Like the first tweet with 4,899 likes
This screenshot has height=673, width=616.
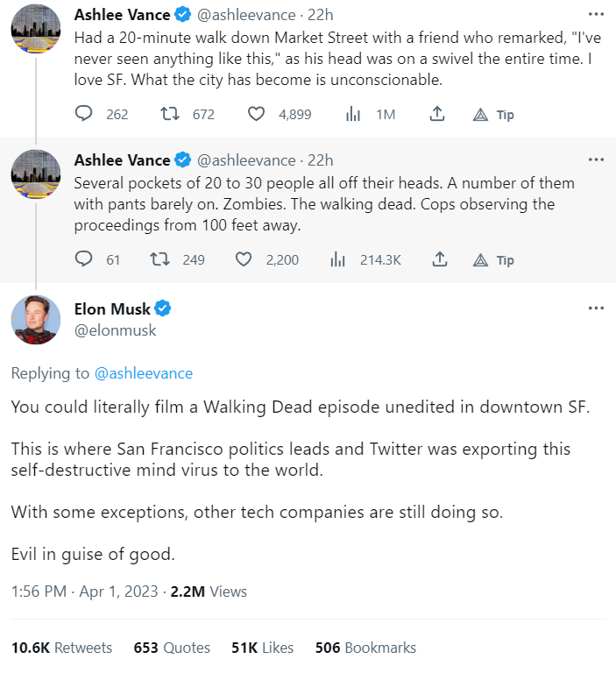256,114
